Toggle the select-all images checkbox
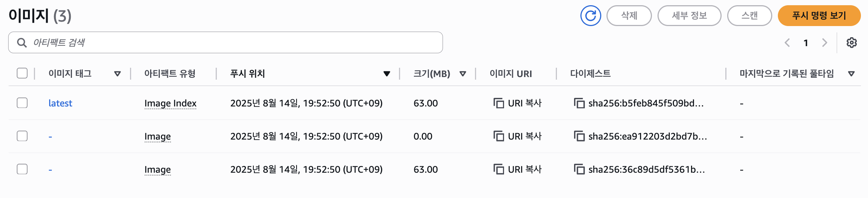 click(x=22, y=73)
